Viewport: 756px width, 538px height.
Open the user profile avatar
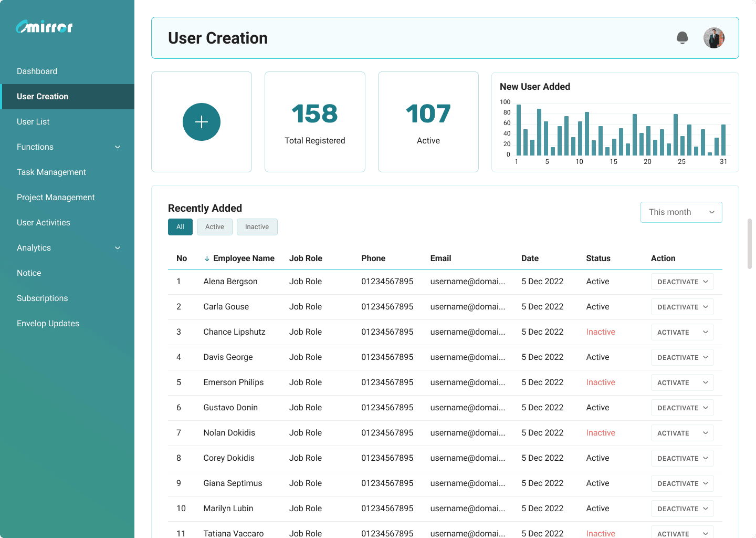[x=714, y=38]
